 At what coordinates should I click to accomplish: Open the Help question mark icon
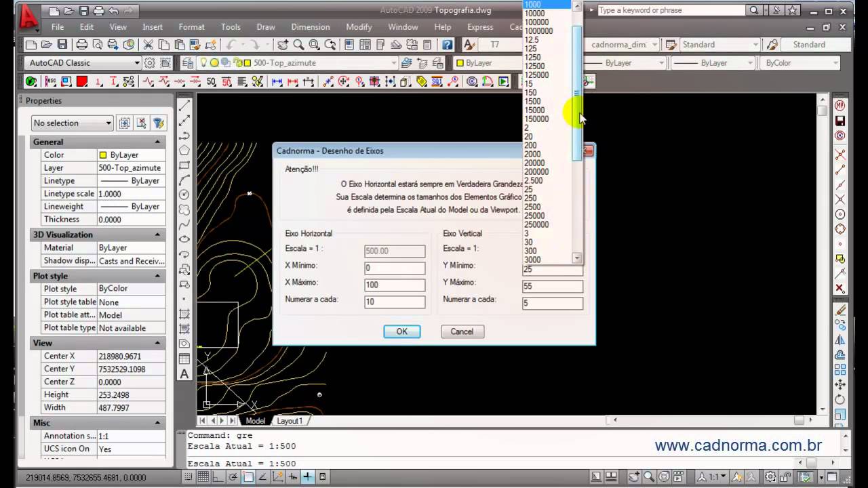pos(448,45)
